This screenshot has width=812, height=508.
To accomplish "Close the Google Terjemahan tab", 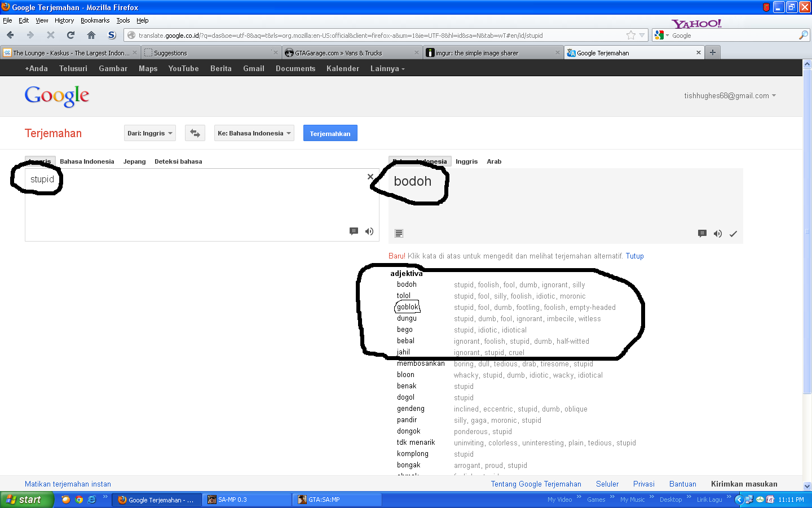I will [x=699, y=52].
